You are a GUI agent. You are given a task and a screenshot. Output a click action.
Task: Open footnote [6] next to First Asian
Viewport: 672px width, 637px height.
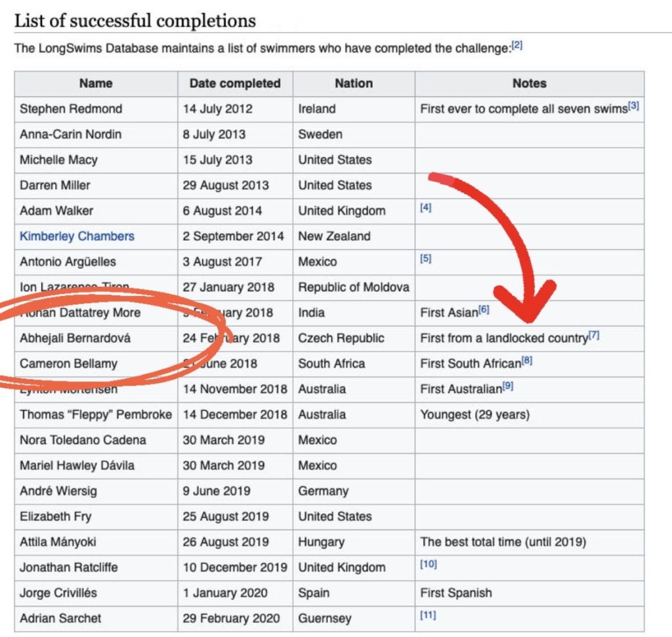[x=484, y=310]
